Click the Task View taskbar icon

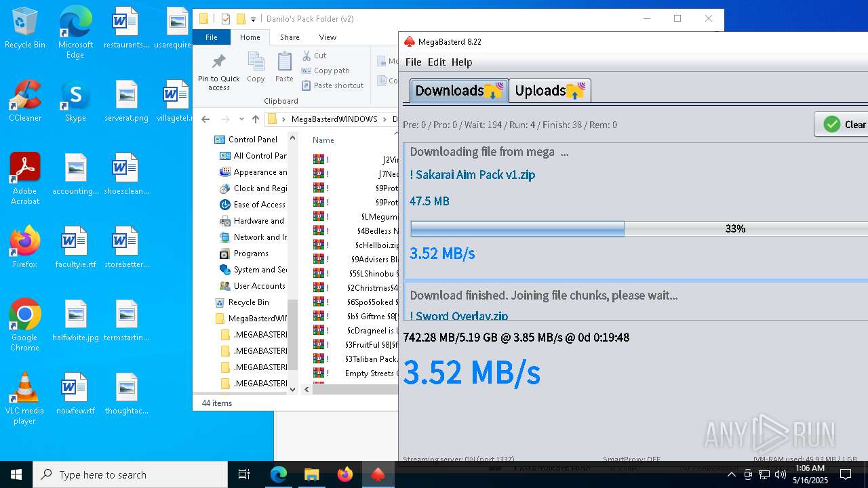click(244, 474)
